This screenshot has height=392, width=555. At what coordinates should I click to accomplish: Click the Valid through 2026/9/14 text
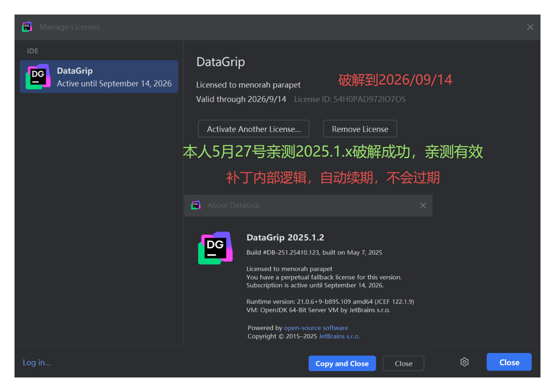tap(241, 99)
